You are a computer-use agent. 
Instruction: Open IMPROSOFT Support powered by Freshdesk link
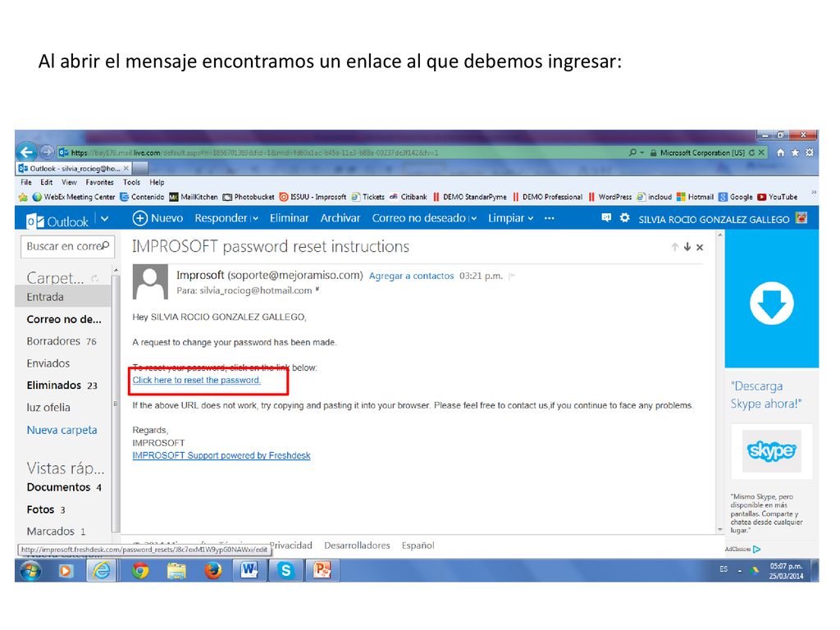pos(221,455)
